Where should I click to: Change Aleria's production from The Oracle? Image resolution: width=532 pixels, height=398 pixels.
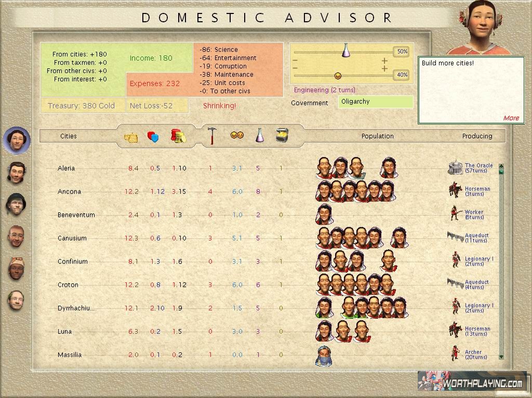point(471,168)
